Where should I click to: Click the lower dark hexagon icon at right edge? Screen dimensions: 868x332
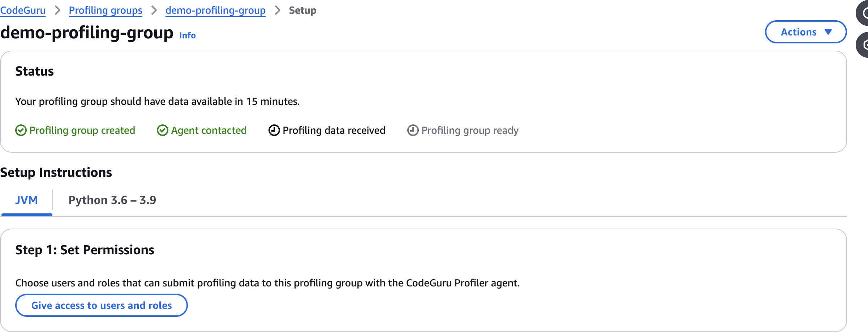click(x=863, y=45)
